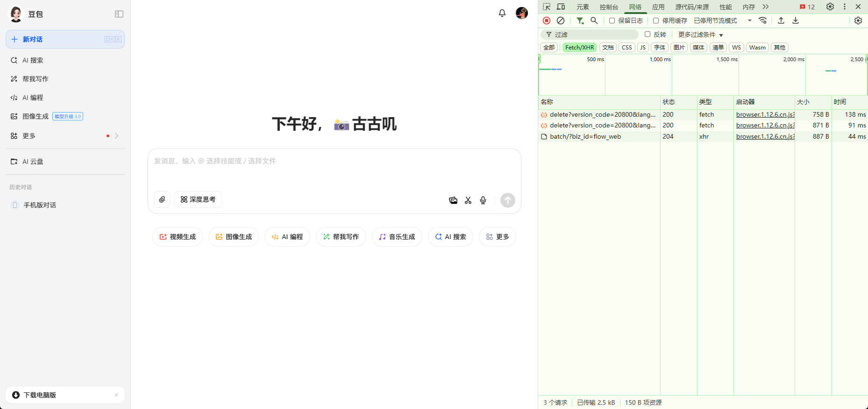Select the CSS filter type
The image size is (868, 409).
point(627,47)
